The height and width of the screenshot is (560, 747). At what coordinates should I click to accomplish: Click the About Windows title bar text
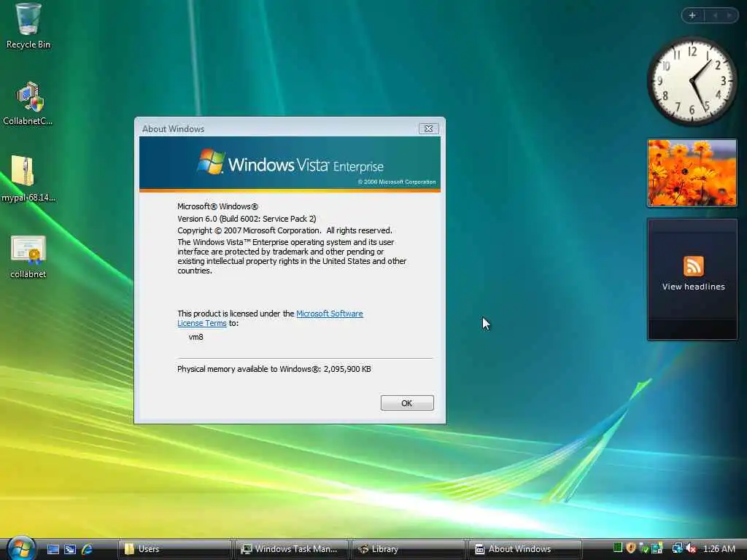[173, 129]
